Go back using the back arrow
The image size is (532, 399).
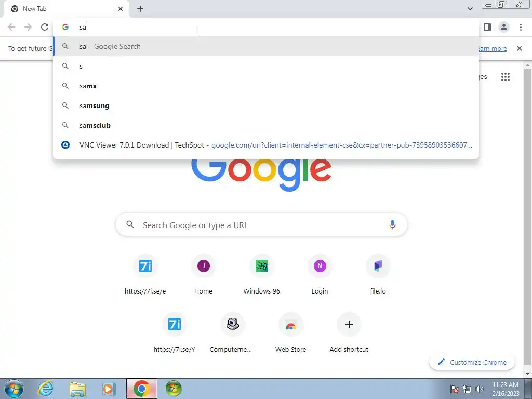[11, 27]
